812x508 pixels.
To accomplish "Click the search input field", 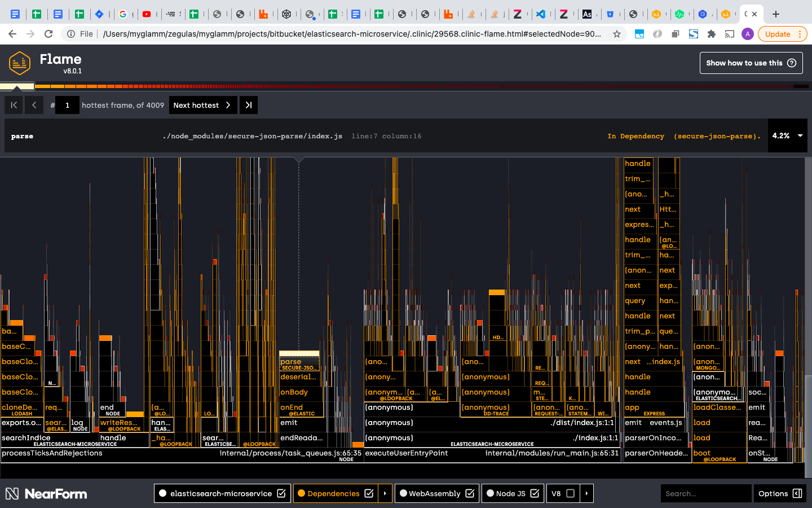I will pos(706,493).
